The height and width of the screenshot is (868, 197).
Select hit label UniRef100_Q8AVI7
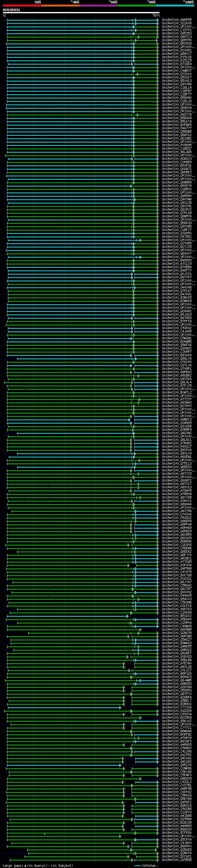click(177, 54)
